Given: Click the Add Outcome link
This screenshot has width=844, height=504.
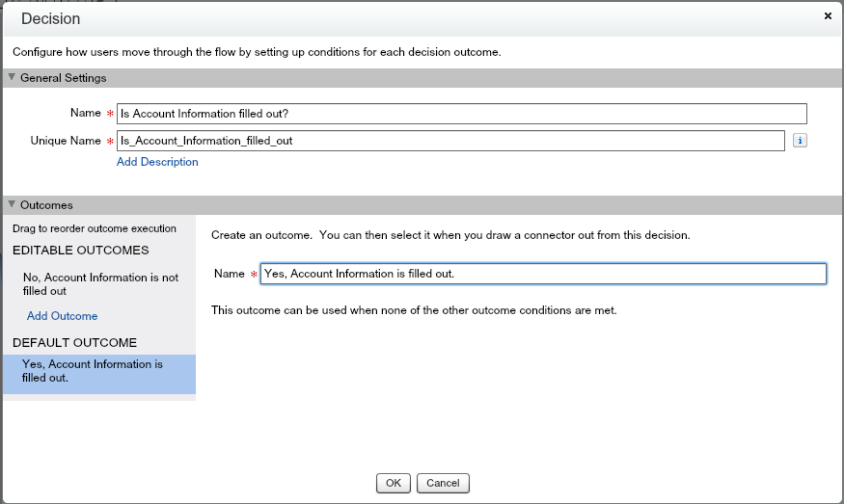Looking at the screenshot, I should (x=62, y=316).
